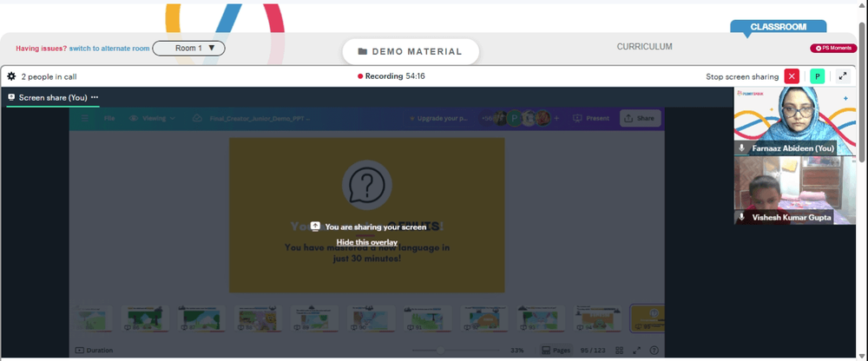Select slide thumbnail 91
868x361 pixels.
pos(428,319)
